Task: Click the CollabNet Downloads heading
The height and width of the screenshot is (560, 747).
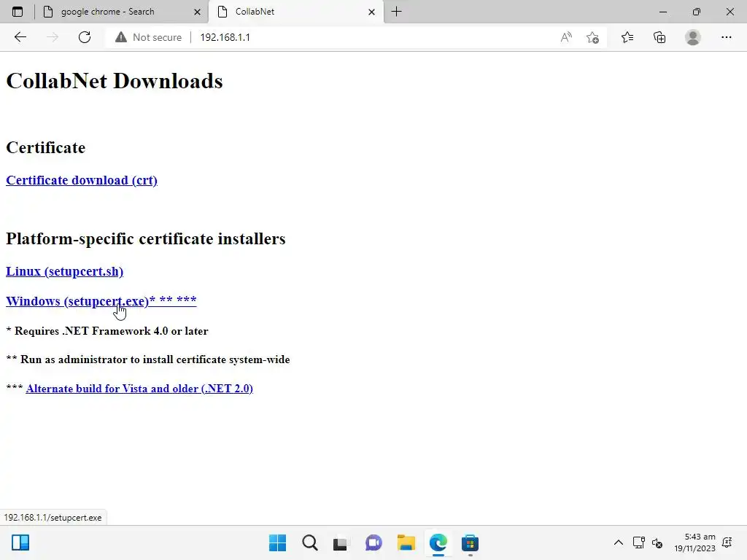Action: (x=115, y=81)
